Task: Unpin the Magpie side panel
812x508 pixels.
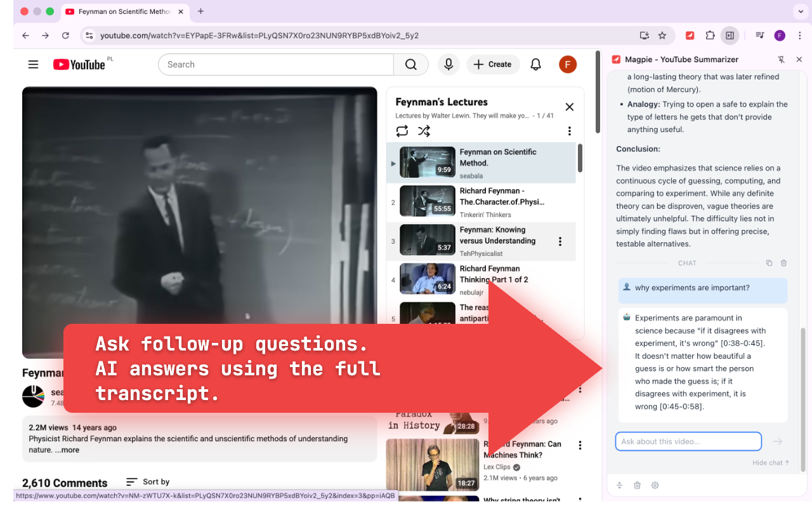Action: 782,59
